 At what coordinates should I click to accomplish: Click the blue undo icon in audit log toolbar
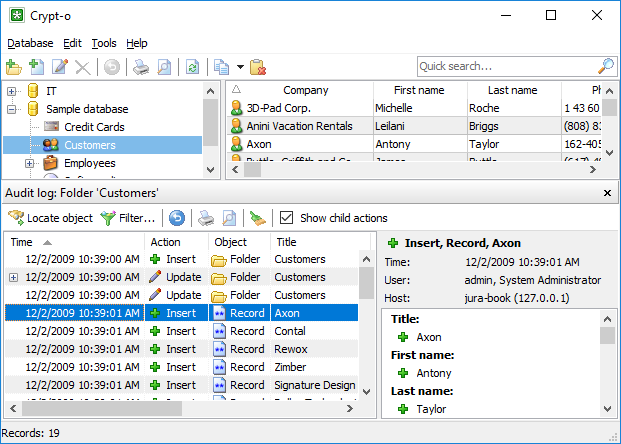[x=176, y=217]
